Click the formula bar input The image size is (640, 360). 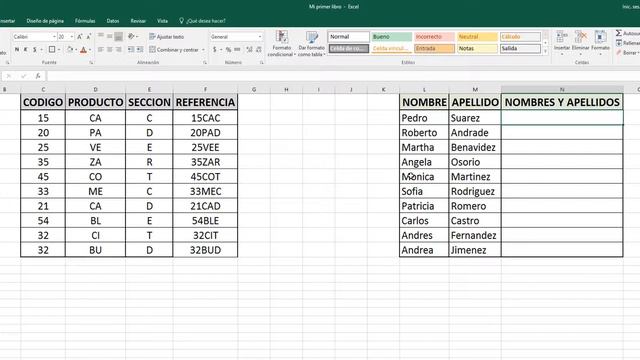pyautogui.click(x=343, y=76)
